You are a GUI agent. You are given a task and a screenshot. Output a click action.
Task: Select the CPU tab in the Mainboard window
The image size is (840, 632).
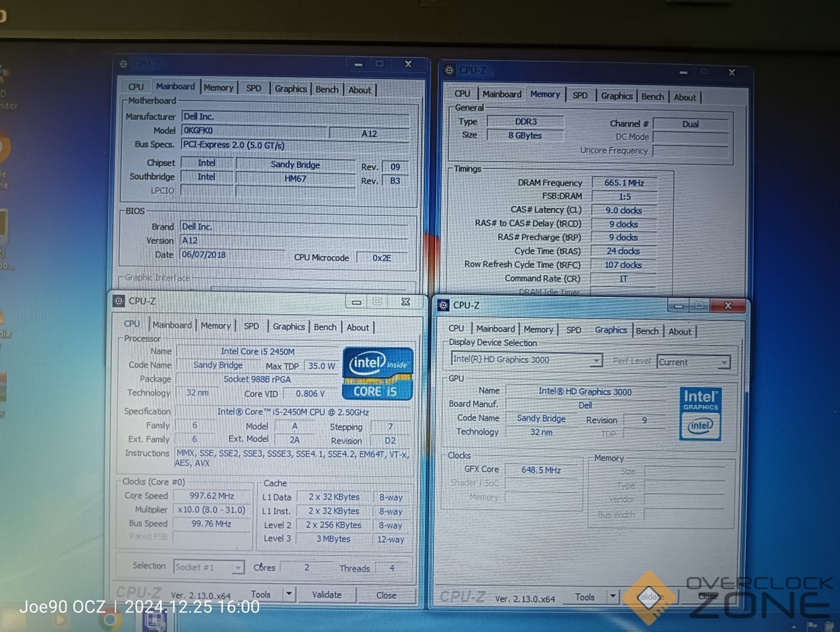[x=136, y=86]
